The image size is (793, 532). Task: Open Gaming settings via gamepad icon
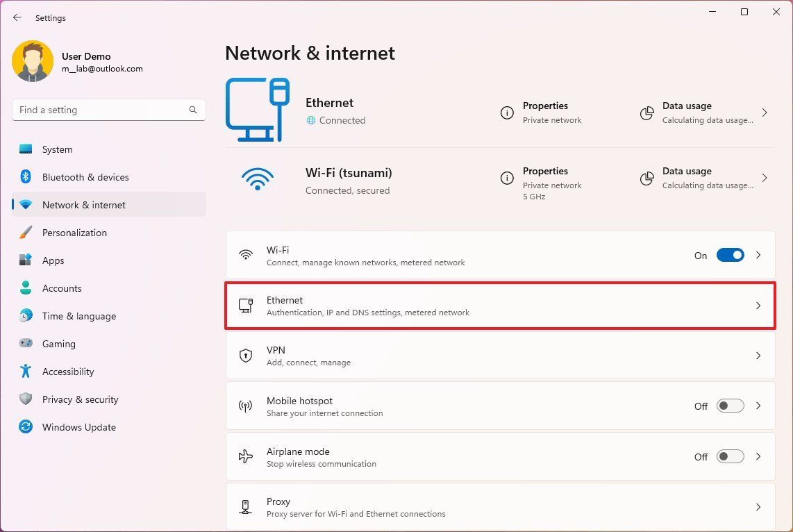[25, 344]
